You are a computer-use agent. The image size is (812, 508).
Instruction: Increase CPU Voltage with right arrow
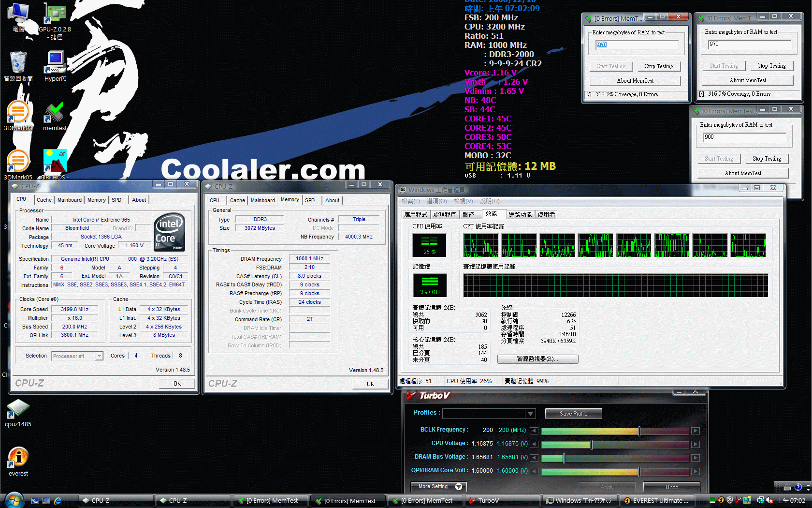(696, 444)
